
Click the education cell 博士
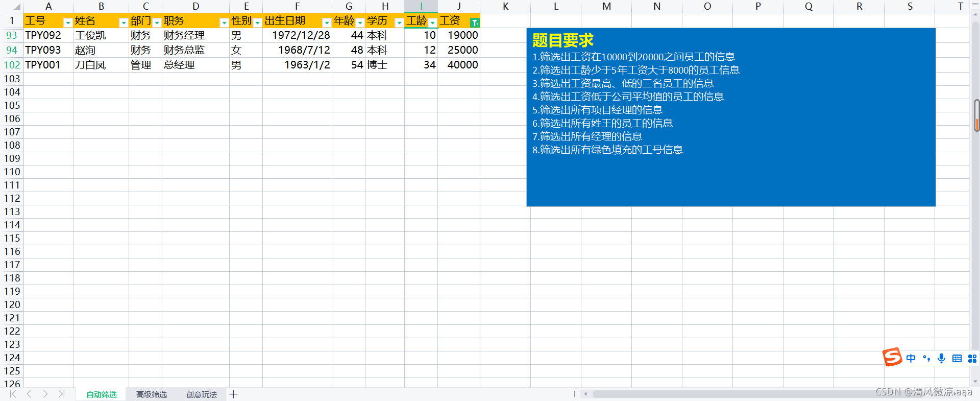tap(385, 65)
